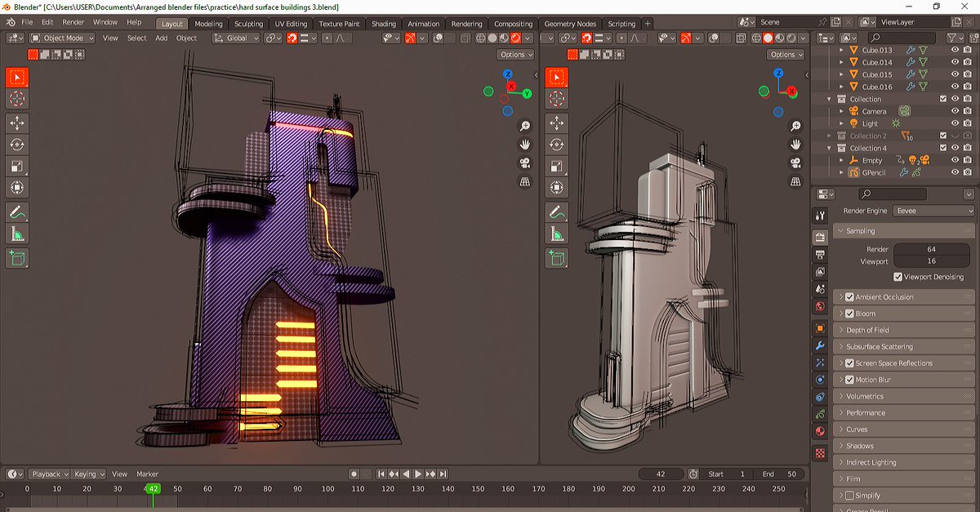This screenshot has width=980, height=512.
Task: Hide Cube.013 in the outliner
Action: pyautogui.click(x=954, y=49)
